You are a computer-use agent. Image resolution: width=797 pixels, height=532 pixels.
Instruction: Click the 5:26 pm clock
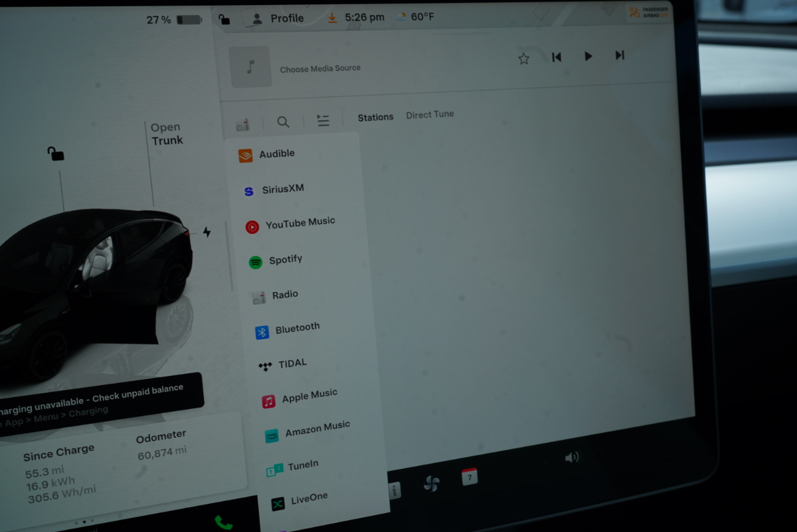[x=365, y=17]
